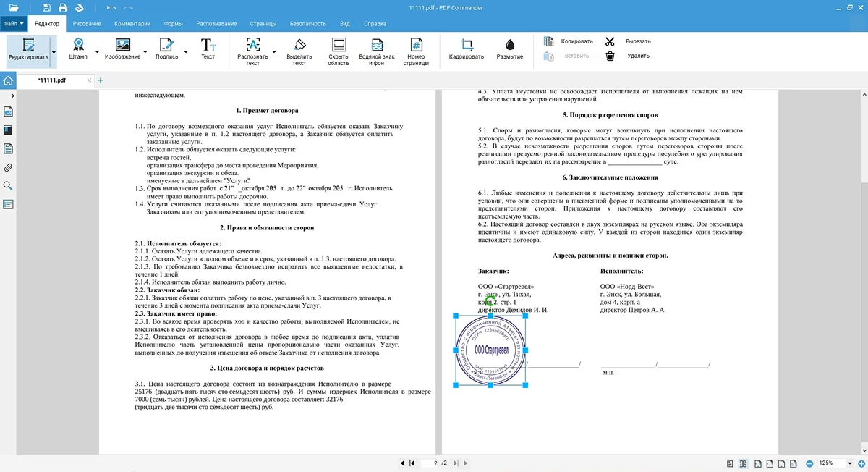This screenshot has width=868, height=472.
Task: Open the Watermark and background tool
Action: (x=377, y=51)
